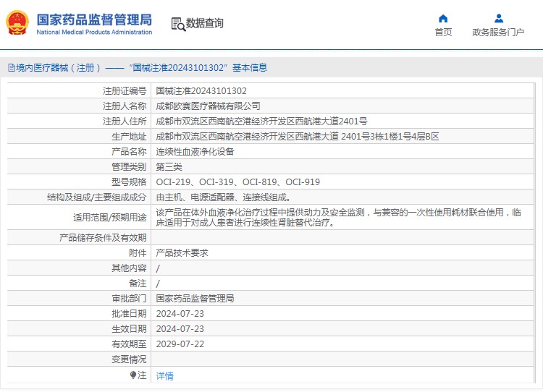Click the 其他内容 label
This screenshot has height=392, width=543.
[129, 268]
